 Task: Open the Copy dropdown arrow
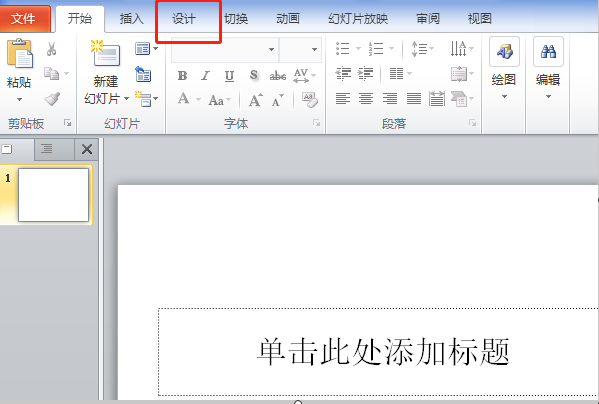point(66,73)
